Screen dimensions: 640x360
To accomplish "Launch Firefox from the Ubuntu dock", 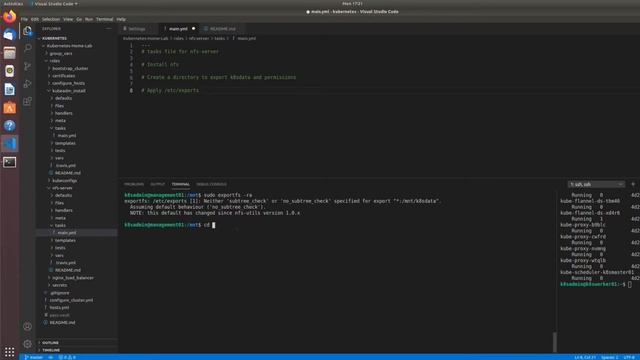I will [9, 17].
